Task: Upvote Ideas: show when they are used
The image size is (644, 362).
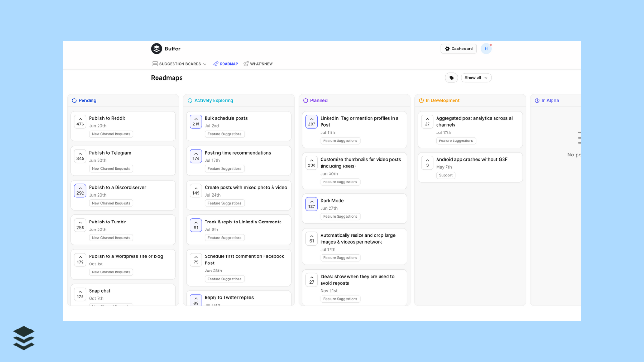Action: (312, 280)
